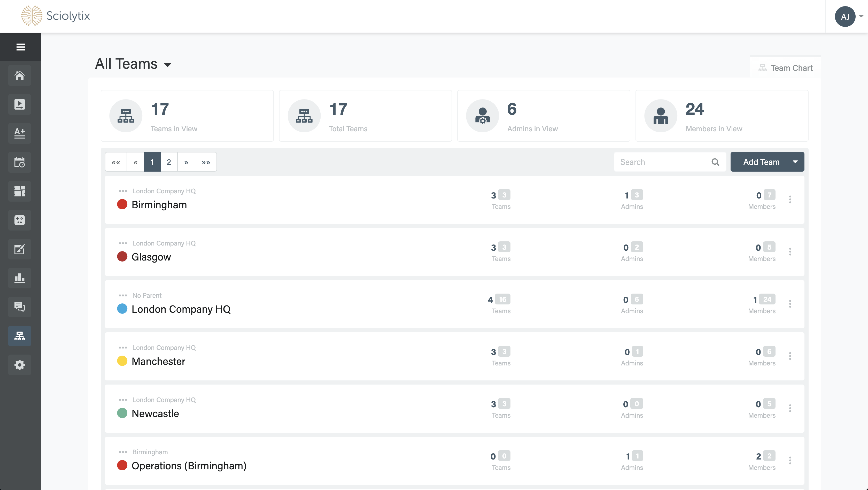Click the hamburger menu icon in sidebar
This screenshot has height=490, width=868.
click(x=21, y=47)
